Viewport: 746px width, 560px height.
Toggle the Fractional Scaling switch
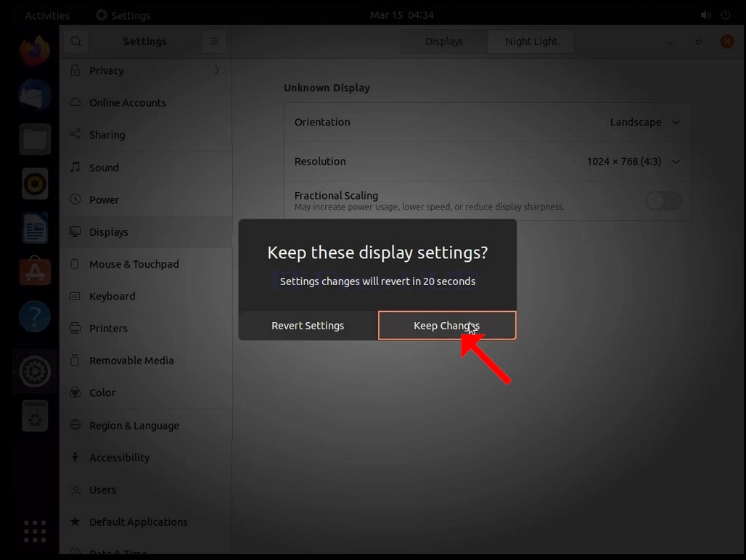(x=663, y=201)
